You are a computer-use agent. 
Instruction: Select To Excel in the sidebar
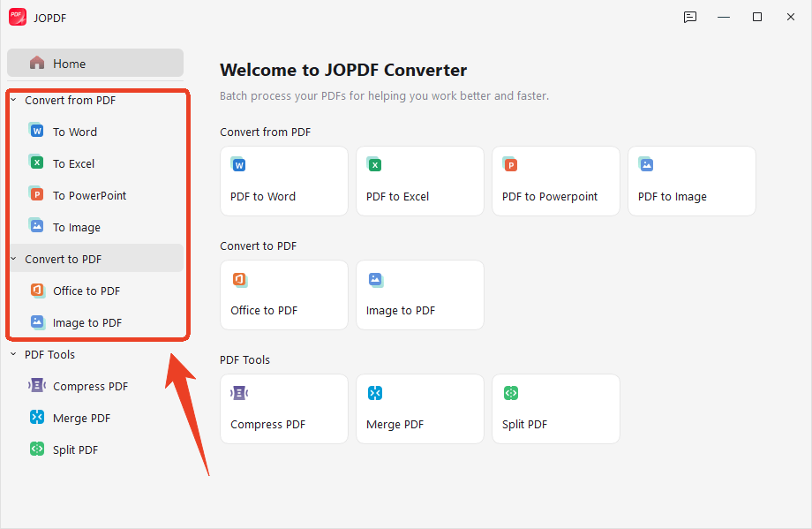point(95,163)
